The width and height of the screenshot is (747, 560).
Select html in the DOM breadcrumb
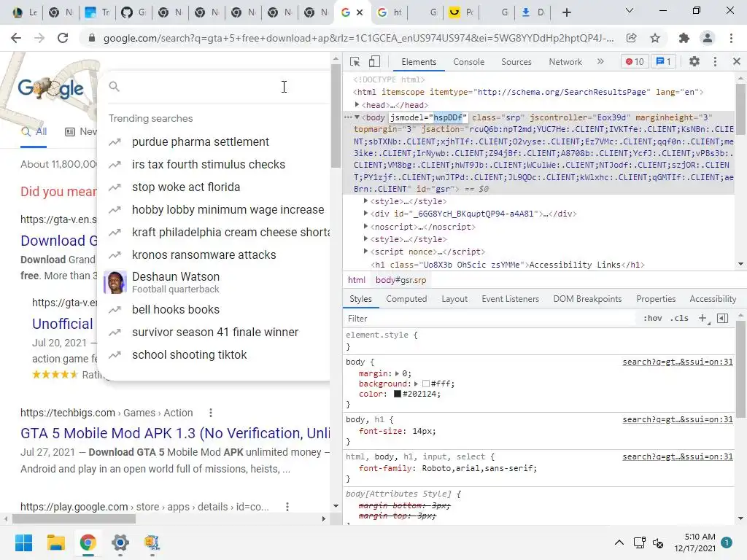pyautogui.click(x=356, y=280)
